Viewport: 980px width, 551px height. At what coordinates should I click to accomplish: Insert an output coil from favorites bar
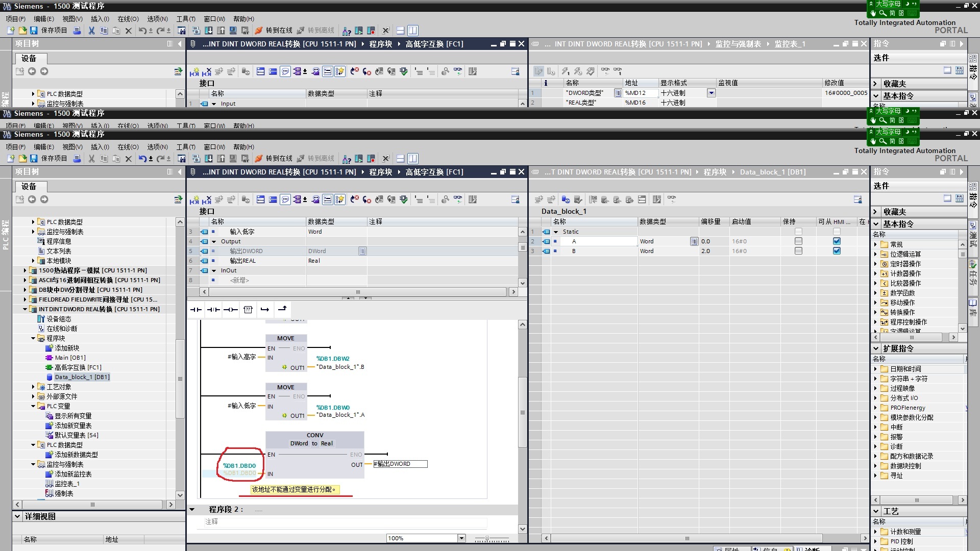click(231, 310)
